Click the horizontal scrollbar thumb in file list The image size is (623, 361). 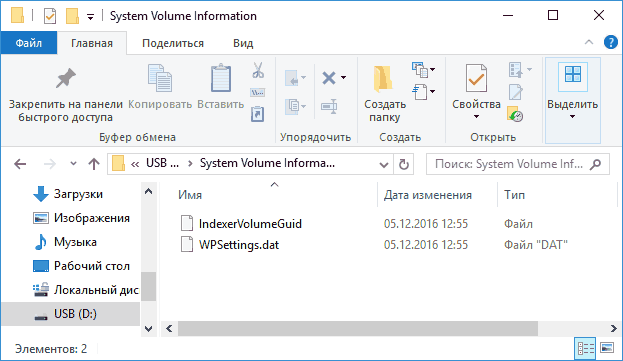tap(358, 328)
